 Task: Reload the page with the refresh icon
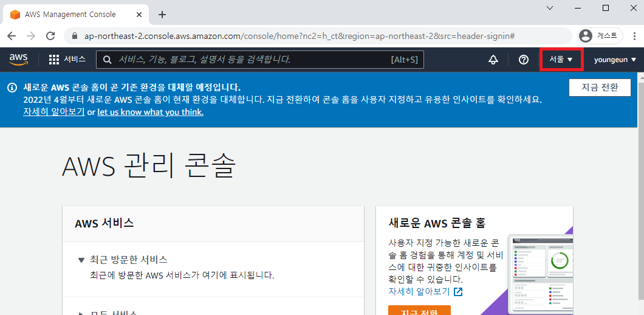pos(50,36)
